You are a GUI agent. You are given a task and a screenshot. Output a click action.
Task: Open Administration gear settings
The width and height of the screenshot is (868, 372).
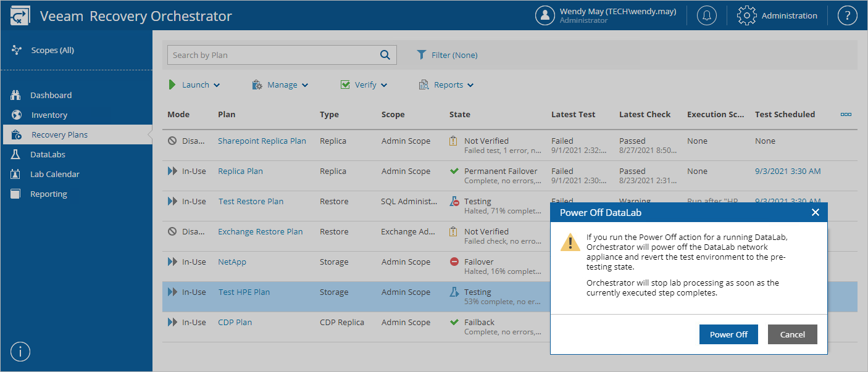click(777, 15)
